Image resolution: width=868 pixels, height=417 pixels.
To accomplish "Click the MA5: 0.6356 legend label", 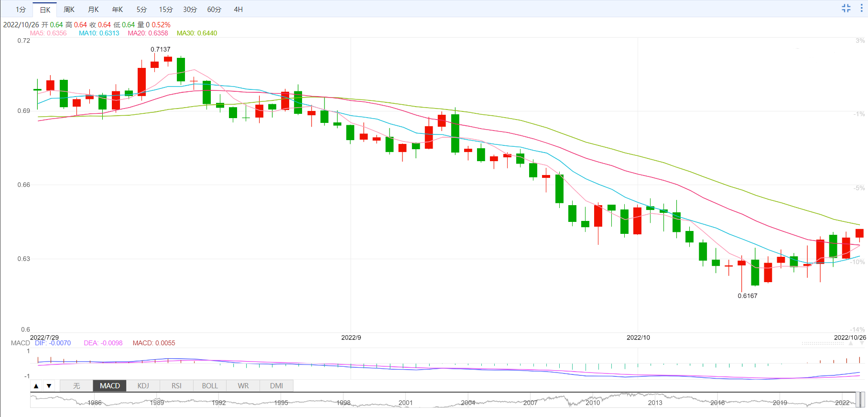I will tap(48, 33).
